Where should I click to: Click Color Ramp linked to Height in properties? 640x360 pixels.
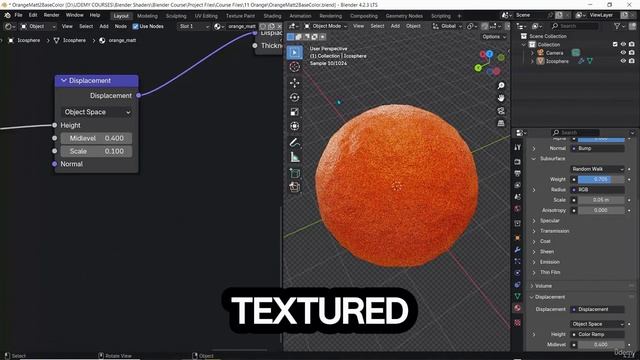coord(597,334)
